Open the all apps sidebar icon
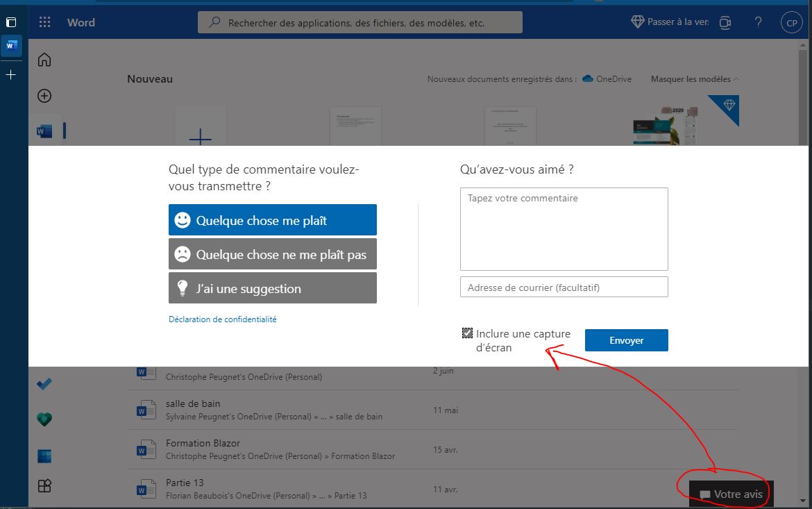This screenshot has width=812, height=509. coord(44,485)
